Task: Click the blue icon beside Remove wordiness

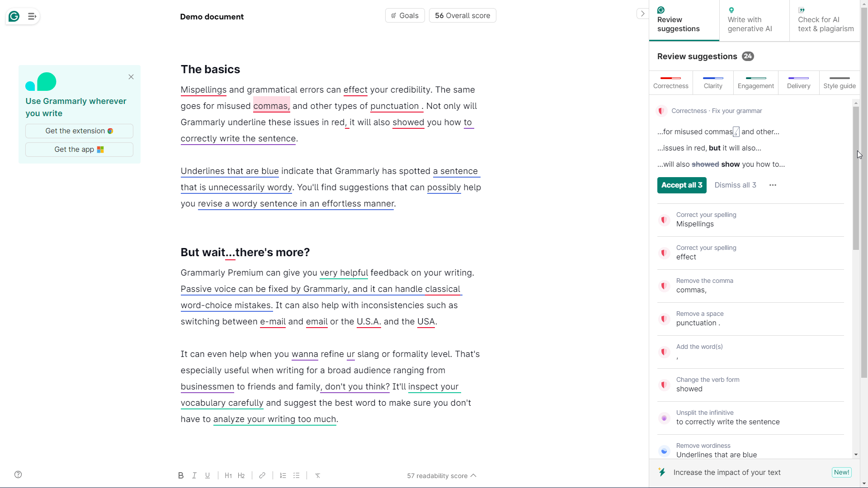Action: coord(664,451)
